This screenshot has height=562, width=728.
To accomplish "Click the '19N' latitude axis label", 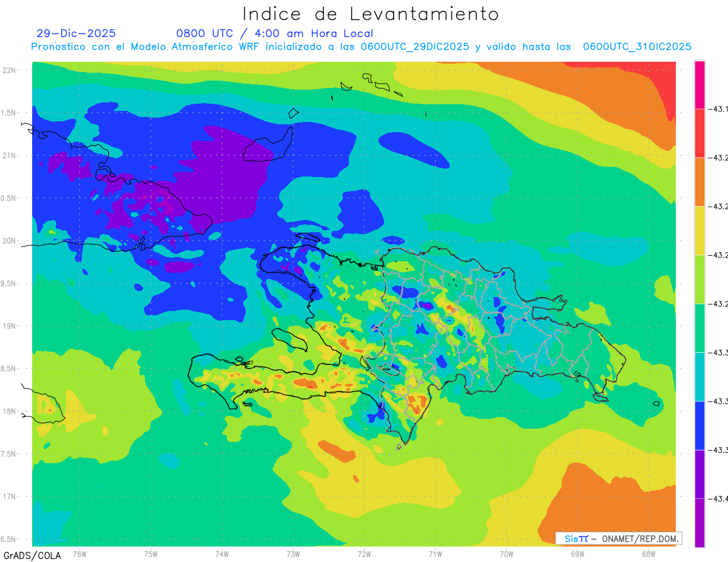I will click(x=10, y=326).
